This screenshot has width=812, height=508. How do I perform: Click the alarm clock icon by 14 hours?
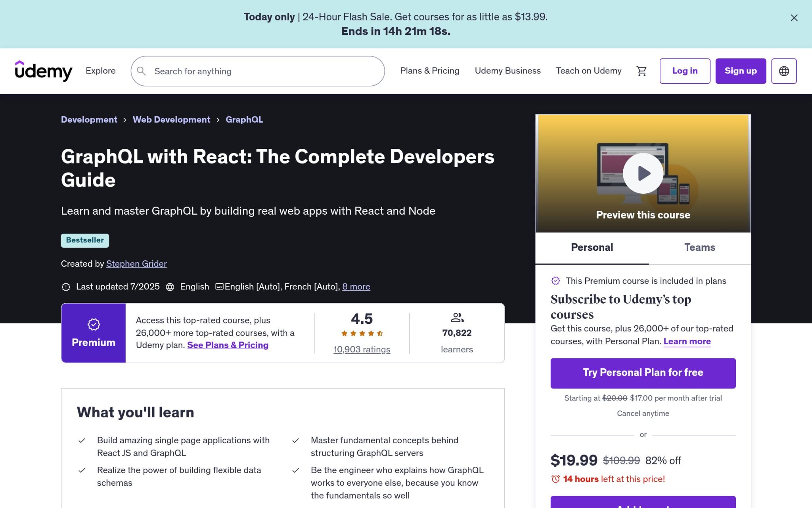(x=555, y=479)
